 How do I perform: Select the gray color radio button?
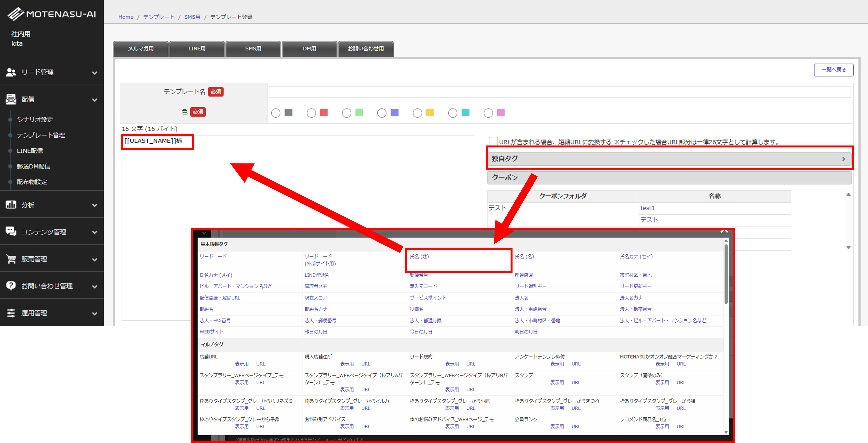click(276, 113)
